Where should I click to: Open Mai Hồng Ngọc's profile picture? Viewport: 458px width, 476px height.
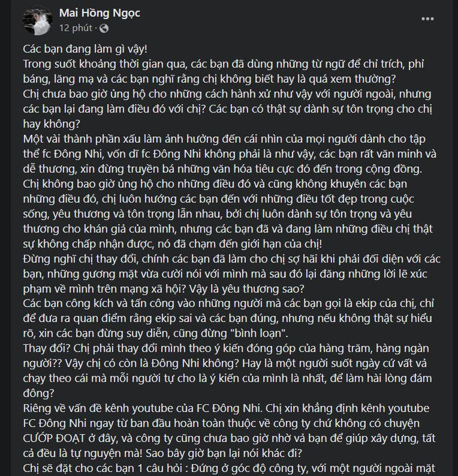(37, 20)
